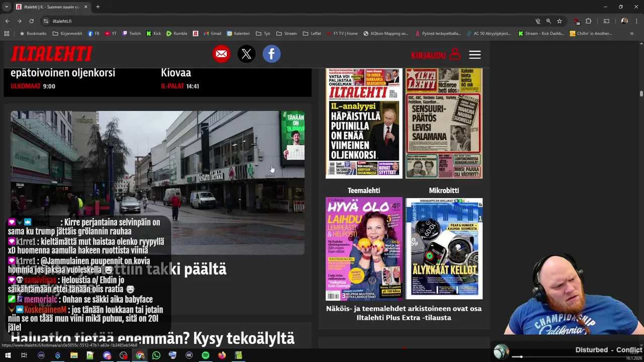Screen dimensions: 644x362
Task: Open the Chrome profile avatar
Action: pyautogui.click(x=624, y=21)
